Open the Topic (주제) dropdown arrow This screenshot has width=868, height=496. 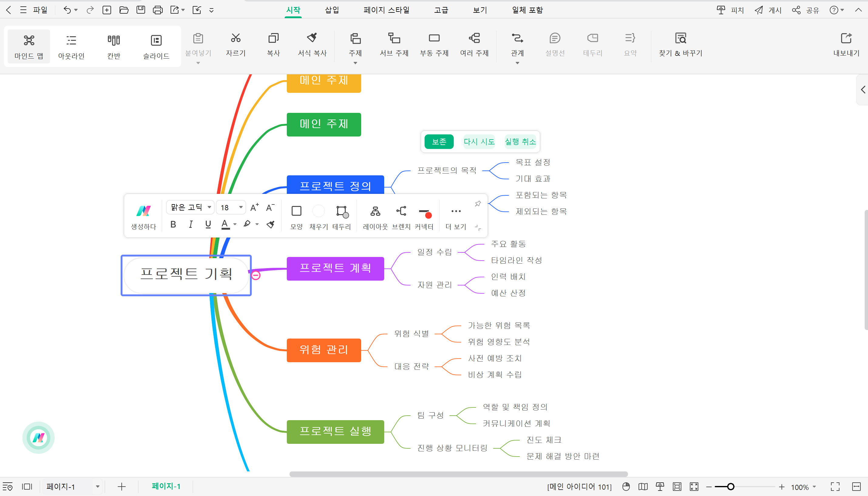click(355, 63)
